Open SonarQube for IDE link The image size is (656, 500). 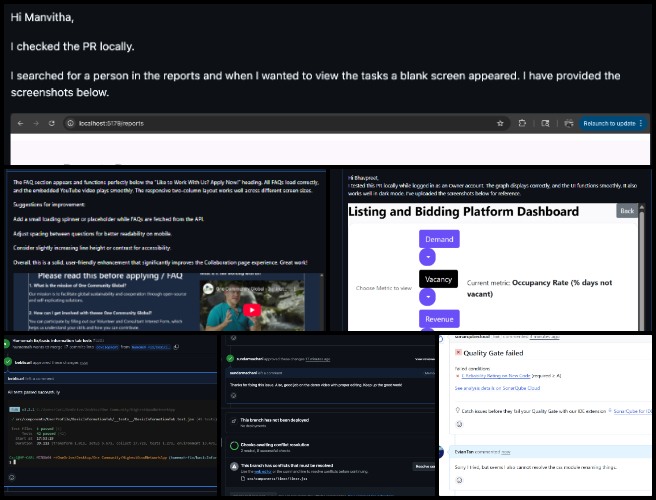pos(632,411)
